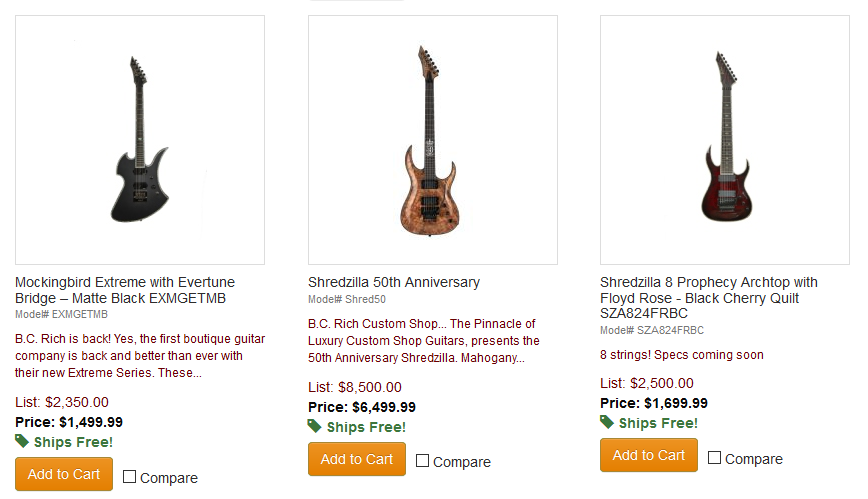Click the B.C. Rich Custom Shop description text
The height and width of the screenshot is (499, 868).
[x=423, y=340]
